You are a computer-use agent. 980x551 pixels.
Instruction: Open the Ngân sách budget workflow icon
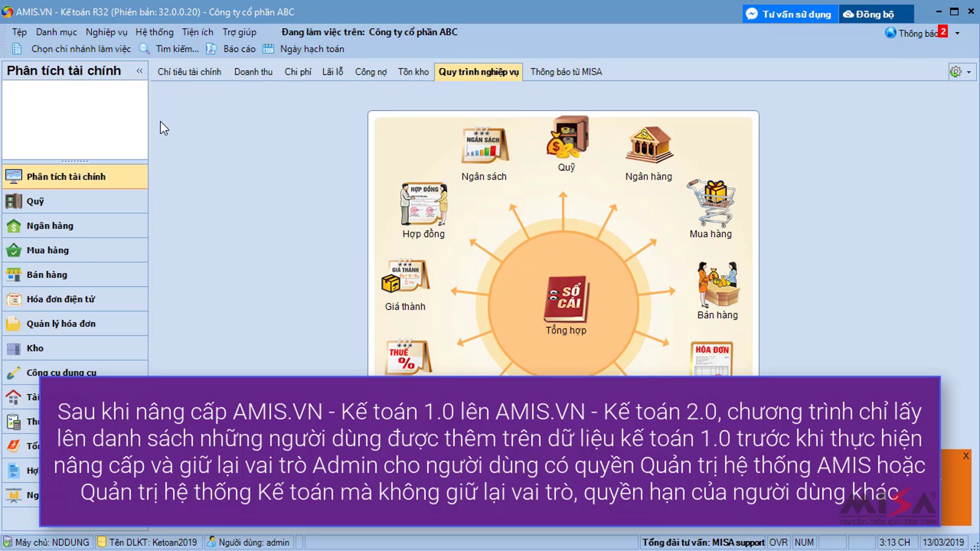click(x=485, y=145)
